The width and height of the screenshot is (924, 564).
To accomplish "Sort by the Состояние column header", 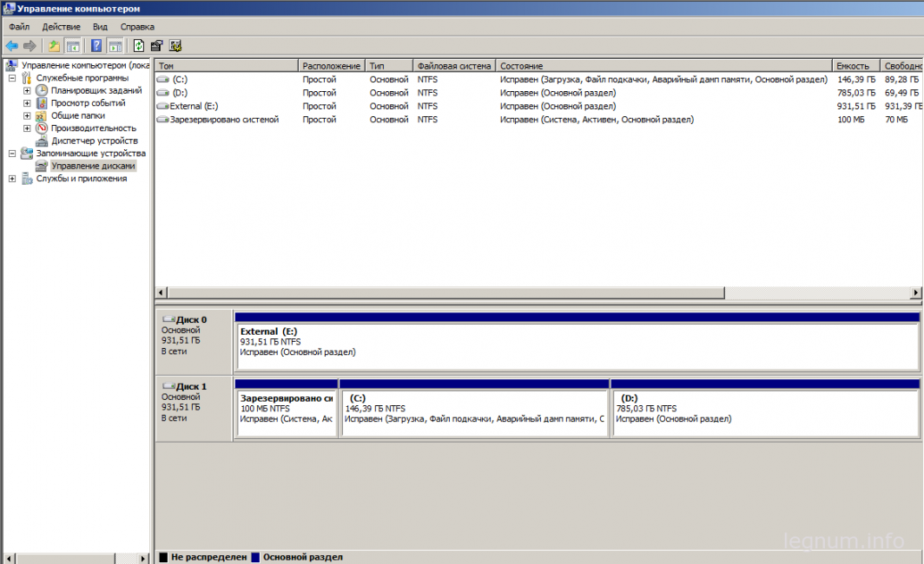I will click(663, 66).
